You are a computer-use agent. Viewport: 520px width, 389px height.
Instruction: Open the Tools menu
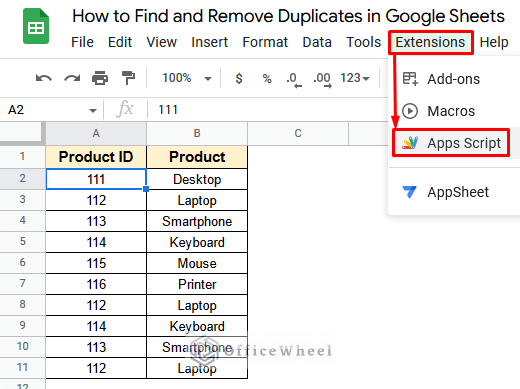click(363, 42)
